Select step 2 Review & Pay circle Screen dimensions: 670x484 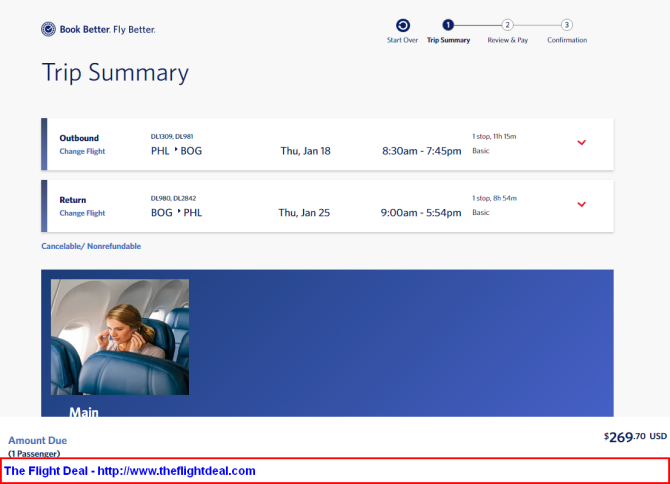click(507, 25)
